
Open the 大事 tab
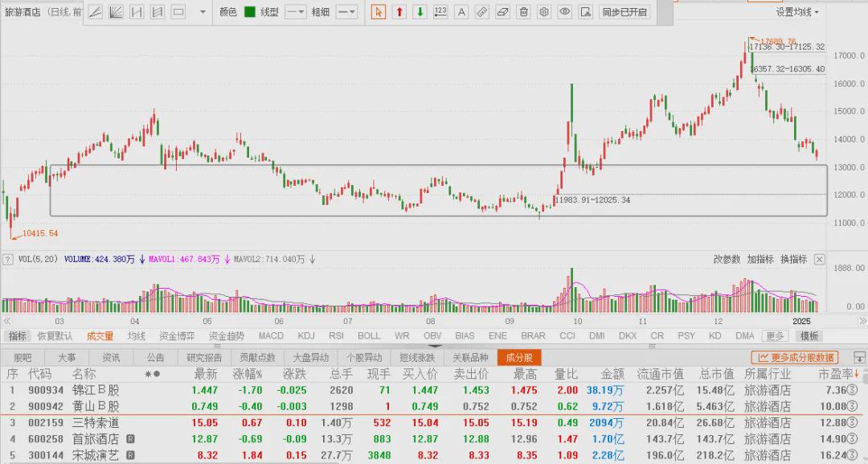(67, 358)
